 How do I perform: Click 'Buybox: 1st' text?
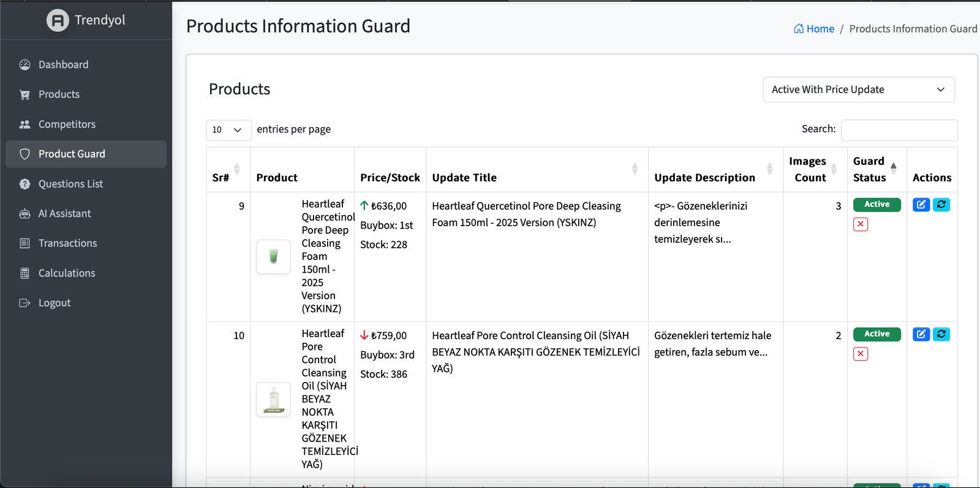click(x=386, y=226)
